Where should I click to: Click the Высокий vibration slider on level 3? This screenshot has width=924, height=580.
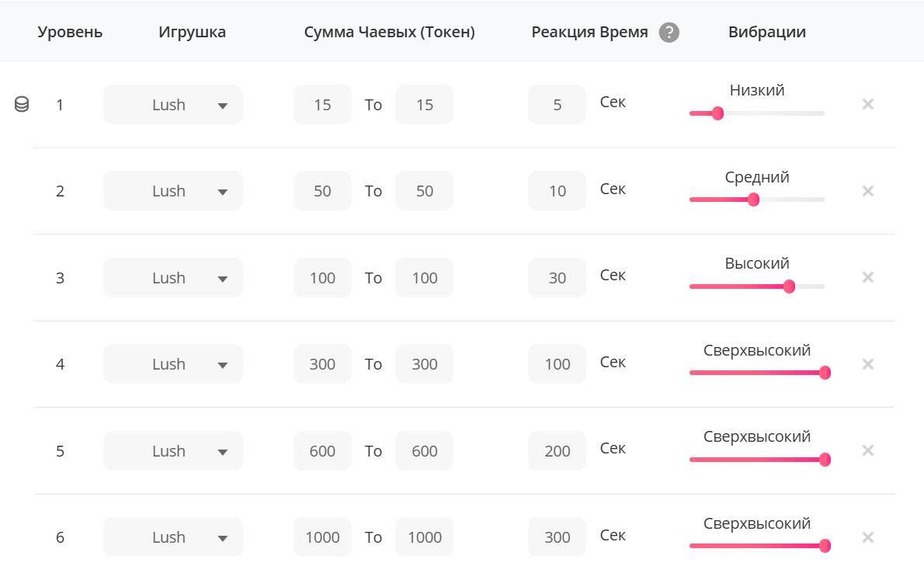click(x=789, y=287)
